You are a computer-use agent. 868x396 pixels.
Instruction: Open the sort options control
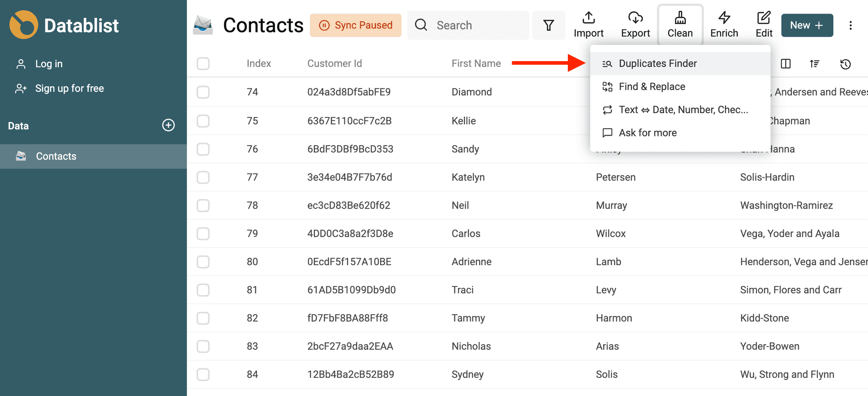(815, 64)
